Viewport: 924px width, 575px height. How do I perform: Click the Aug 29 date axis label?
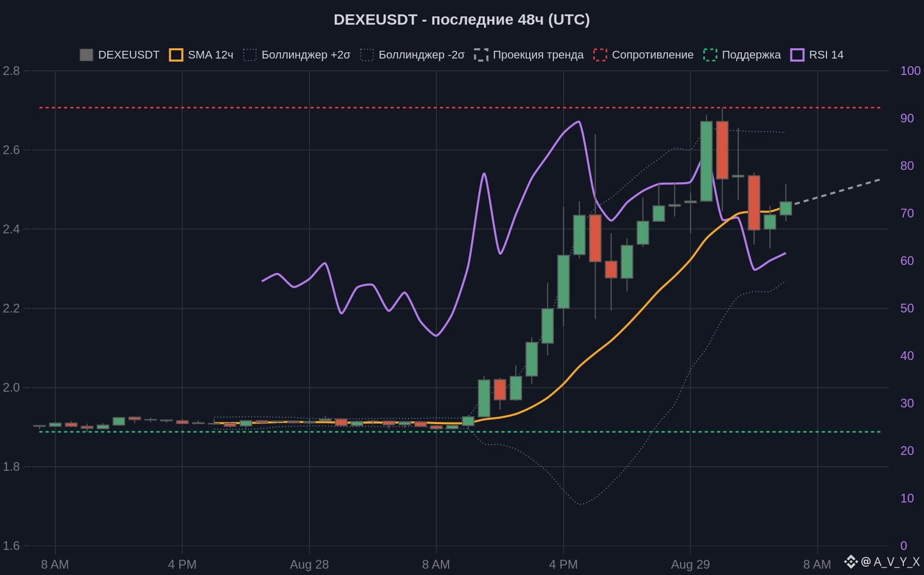pyautogui.click(x=690, y=565)
